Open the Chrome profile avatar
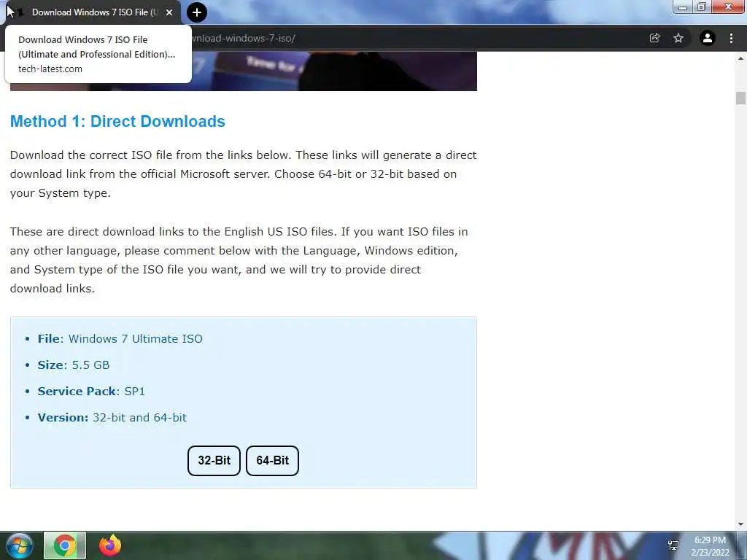Screen dimensions: 747x560 click(x=708, y=38)
